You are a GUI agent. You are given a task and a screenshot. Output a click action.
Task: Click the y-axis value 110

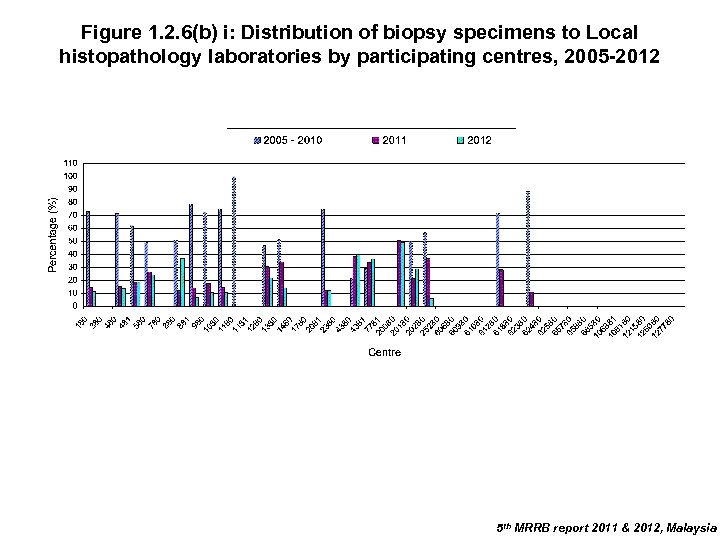(x=70, y=163)
